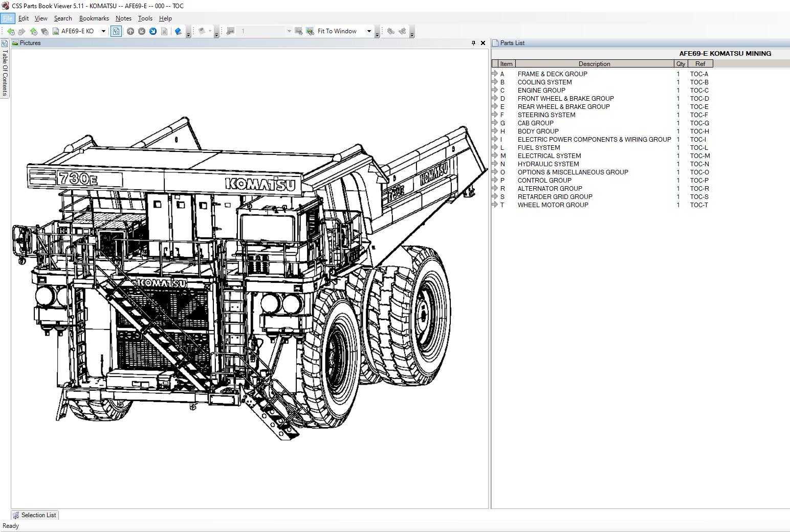The image size is (790, 532).
Task: Click the round up-left arrow button
Action: (x=142, y=31)
